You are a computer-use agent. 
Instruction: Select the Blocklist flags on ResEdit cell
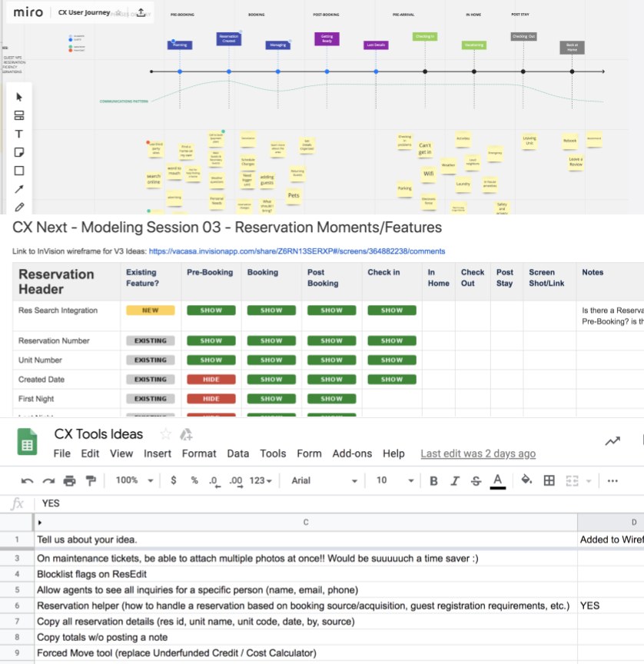pyautogui.click(x=306, y=574)
